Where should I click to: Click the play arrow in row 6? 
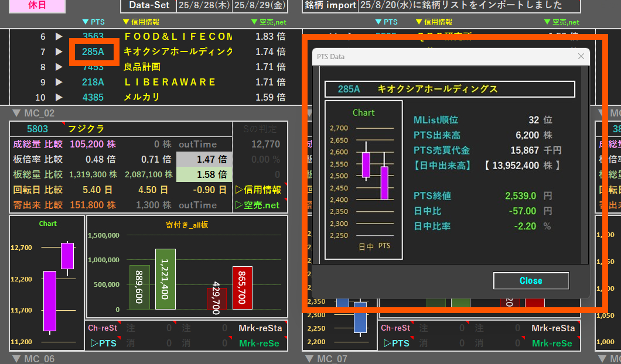point(59,36)
